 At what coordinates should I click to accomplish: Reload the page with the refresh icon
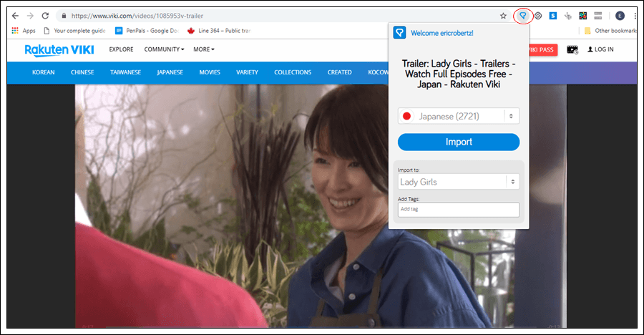[x=45, y=16]
